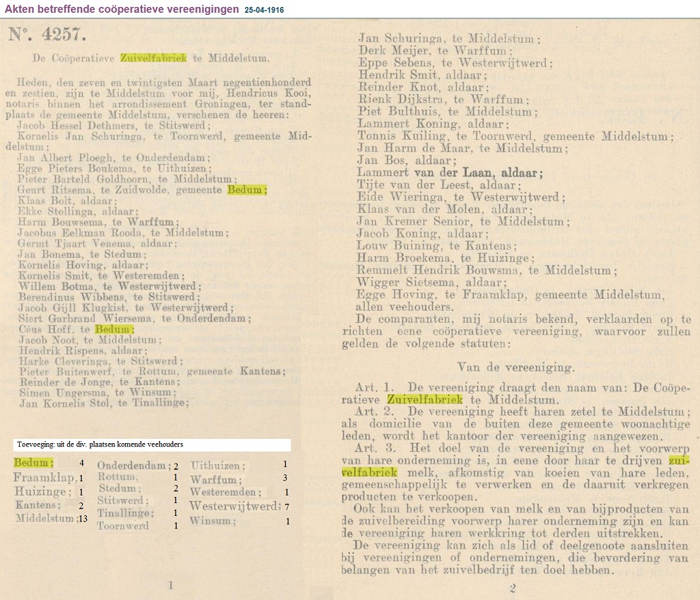Select the line 'Jacob Hessel Dethmers, te Stitswerd'
This screenshot has width=700, height=600.
114,125
